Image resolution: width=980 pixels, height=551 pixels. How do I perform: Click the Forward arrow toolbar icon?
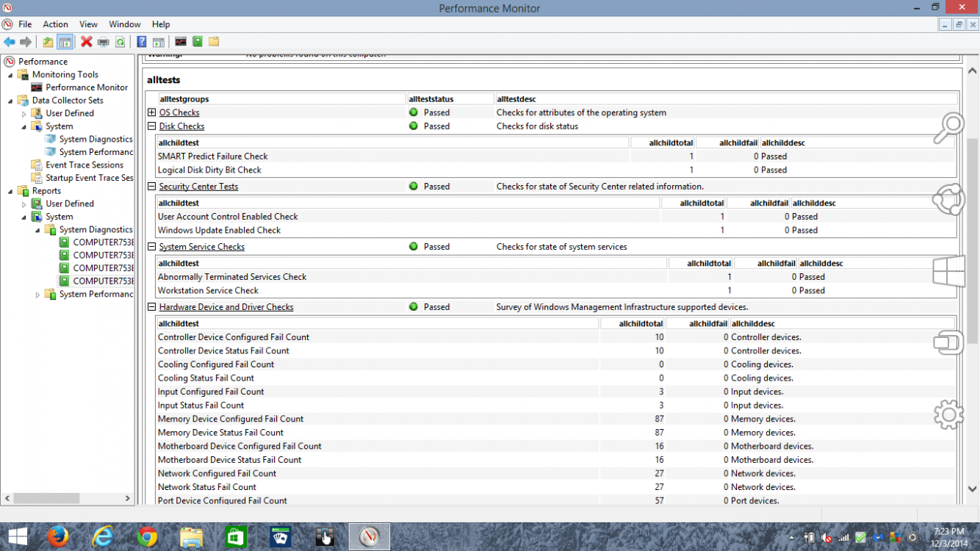(26, 42)
